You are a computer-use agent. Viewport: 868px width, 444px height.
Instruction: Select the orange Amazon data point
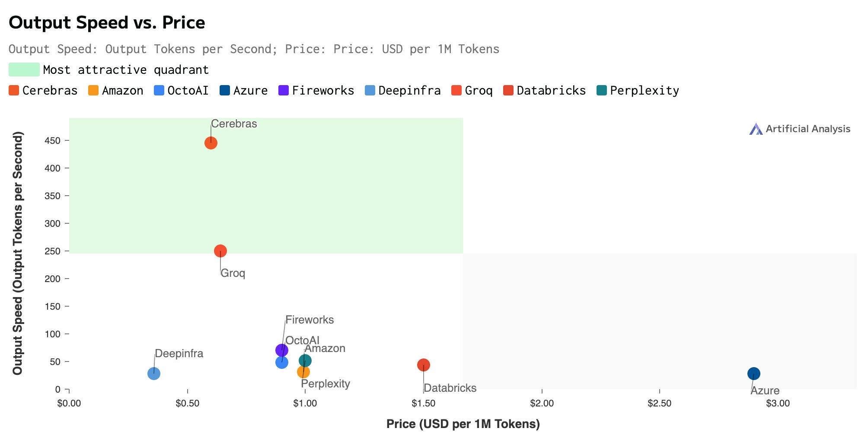(303, 372)
